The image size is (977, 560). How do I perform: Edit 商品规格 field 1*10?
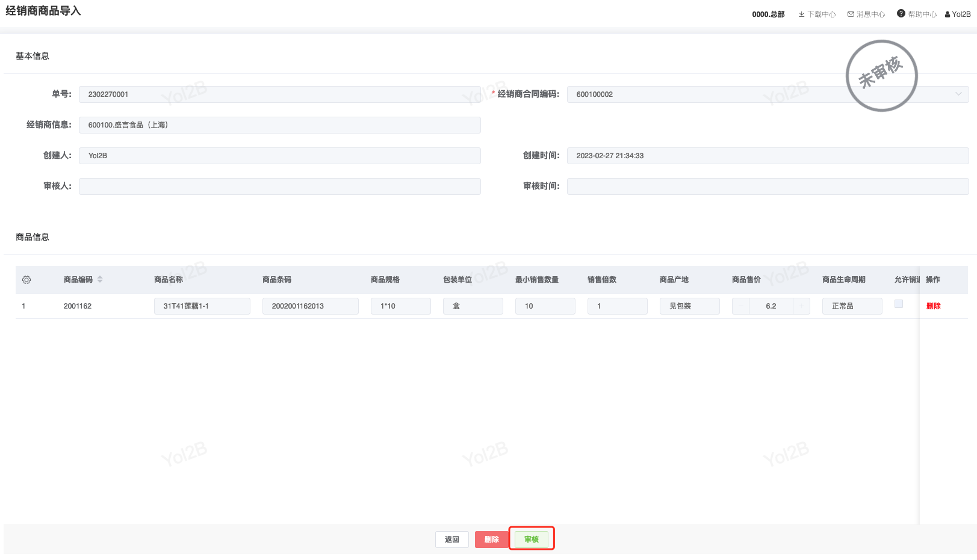(401, 306)
